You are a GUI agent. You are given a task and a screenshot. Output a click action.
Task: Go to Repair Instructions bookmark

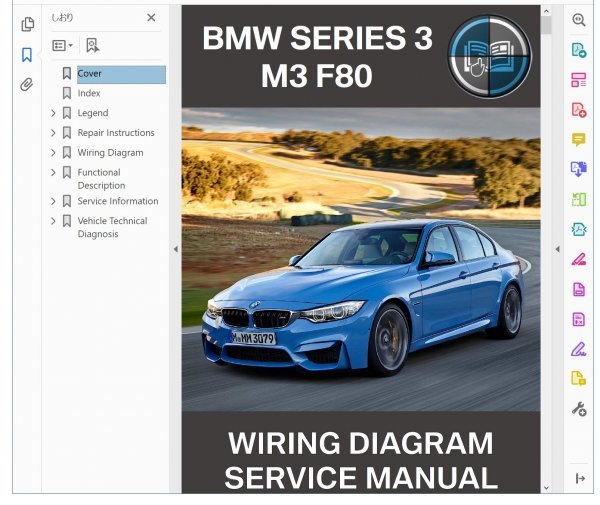pos(116,133)
